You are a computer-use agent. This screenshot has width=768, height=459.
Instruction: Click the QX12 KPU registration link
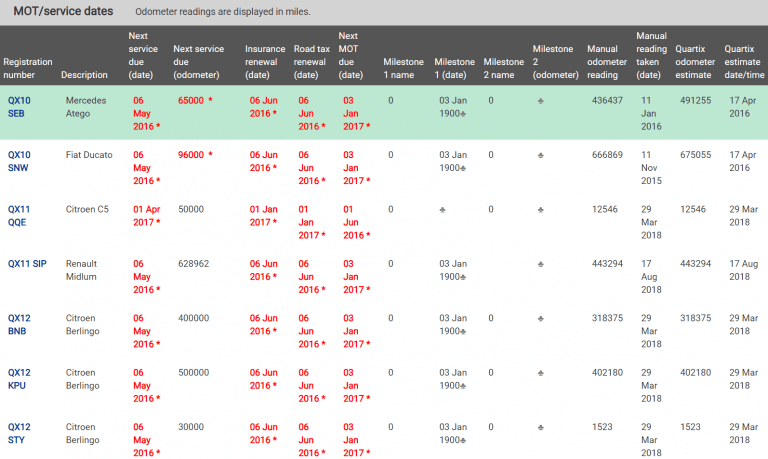click(x=19, y=378)
